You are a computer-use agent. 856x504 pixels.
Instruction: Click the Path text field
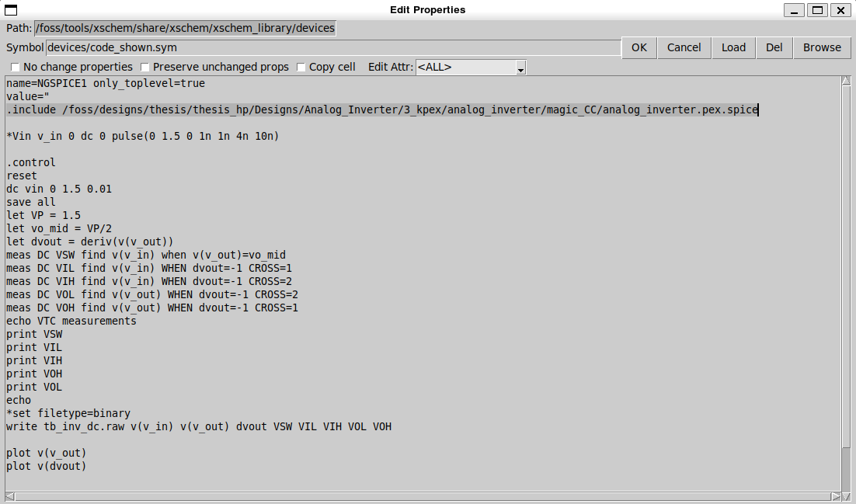185,28
